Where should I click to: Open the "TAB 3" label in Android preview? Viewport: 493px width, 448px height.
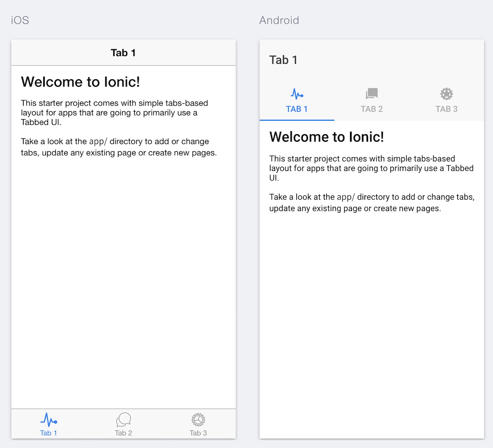click(x=446, y=109)
